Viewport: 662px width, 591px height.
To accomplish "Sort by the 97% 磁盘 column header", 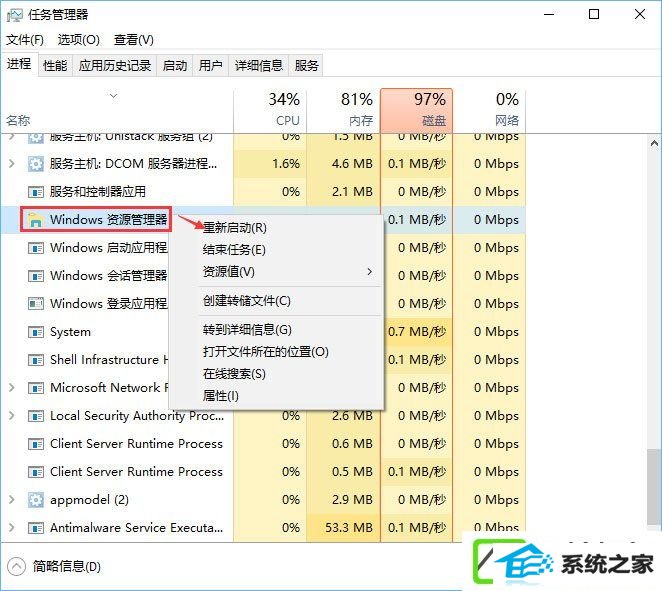I will (416, 110).
